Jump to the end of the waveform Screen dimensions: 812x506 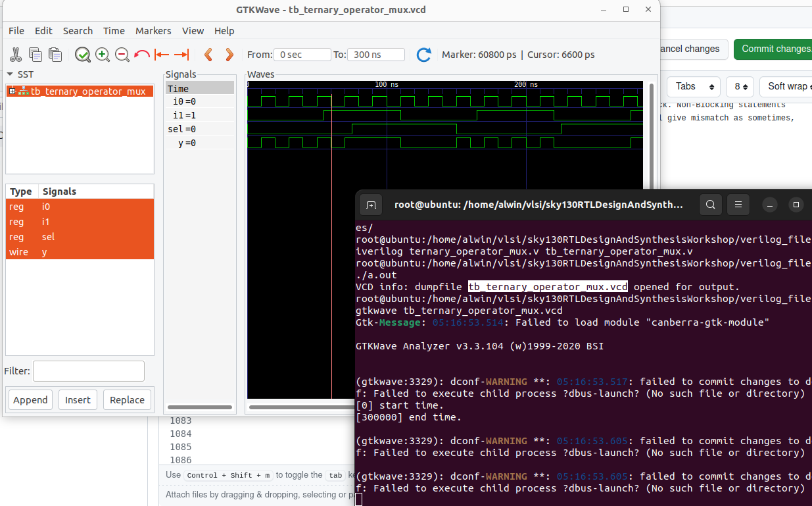pyautogui.click(x=181, y=55)
